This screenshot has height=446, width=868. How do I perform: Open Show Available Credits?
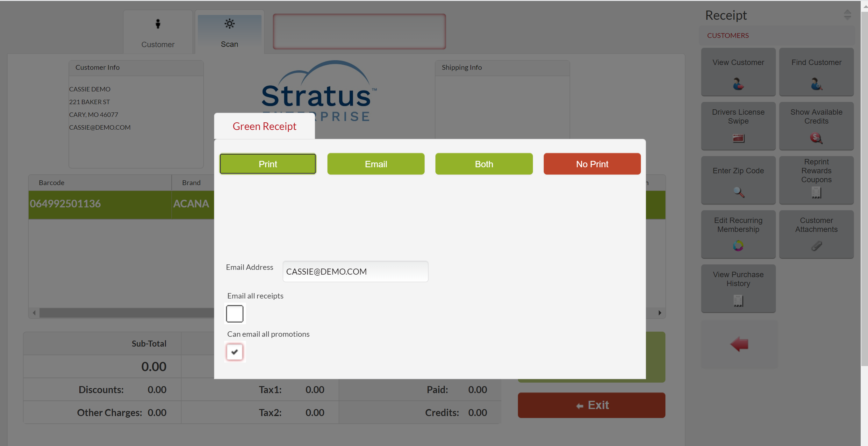coord(816,126)
